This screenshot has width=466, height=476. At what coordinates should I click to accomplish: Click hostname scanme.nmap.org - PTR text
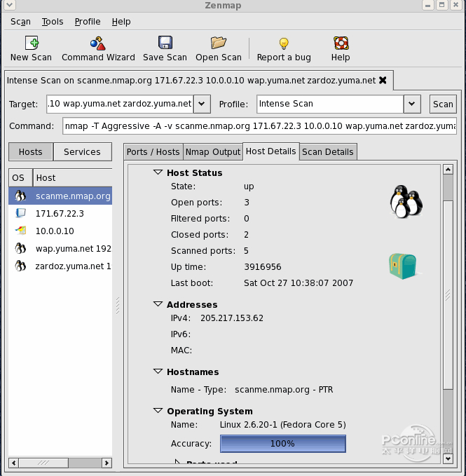pyautogui.click(x=284, y=390)
